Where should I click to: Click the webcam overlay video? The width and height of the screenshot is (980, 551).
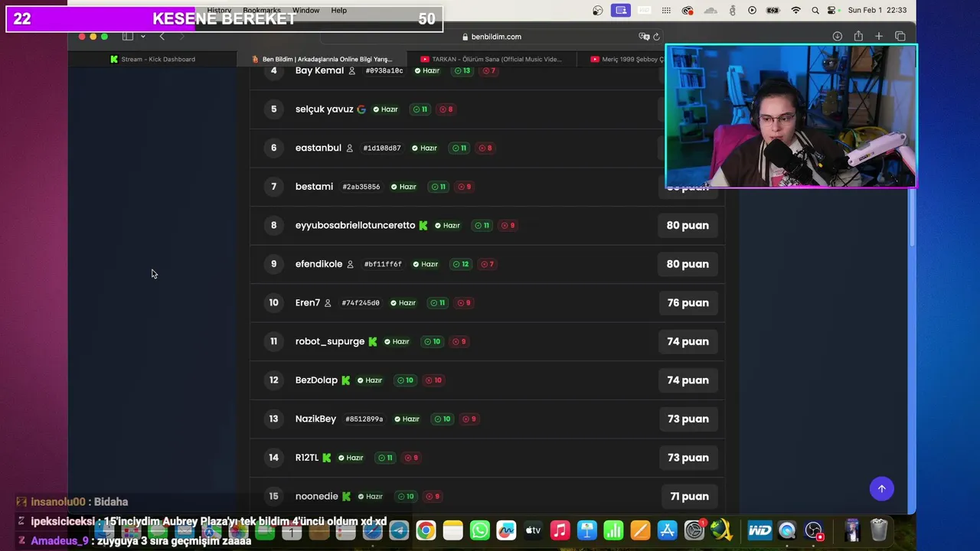pos(791,116)
